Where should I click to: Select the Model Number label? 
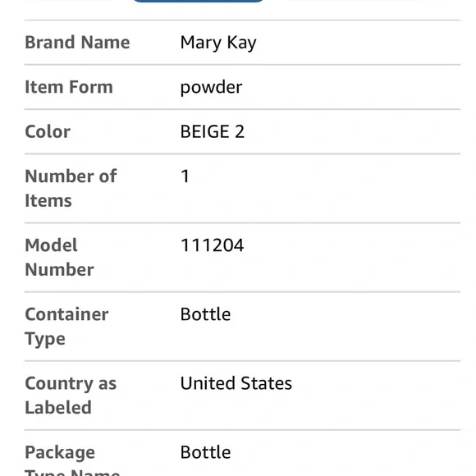pyautogui.click(x=59, y=257)
